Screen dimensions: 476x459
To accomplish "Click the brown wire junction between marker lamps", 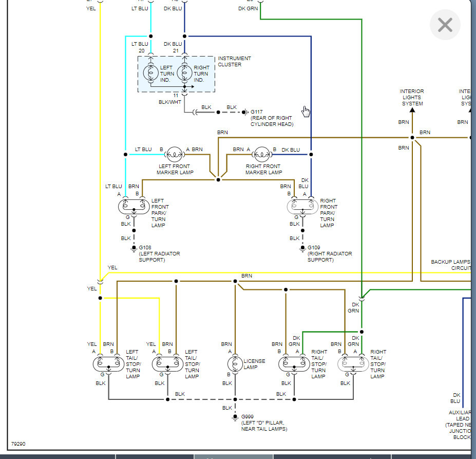I will coord(218,180).
